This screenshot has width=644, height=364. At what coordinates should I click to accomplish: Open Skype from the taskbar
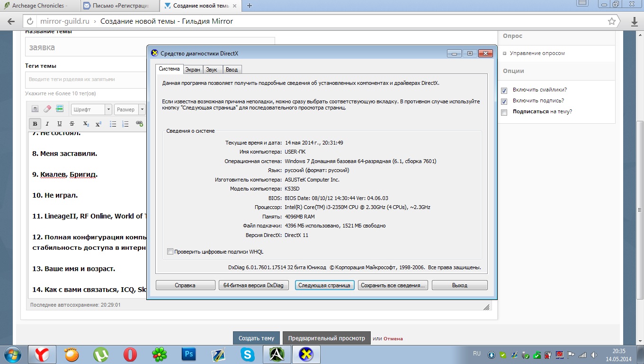247,355
